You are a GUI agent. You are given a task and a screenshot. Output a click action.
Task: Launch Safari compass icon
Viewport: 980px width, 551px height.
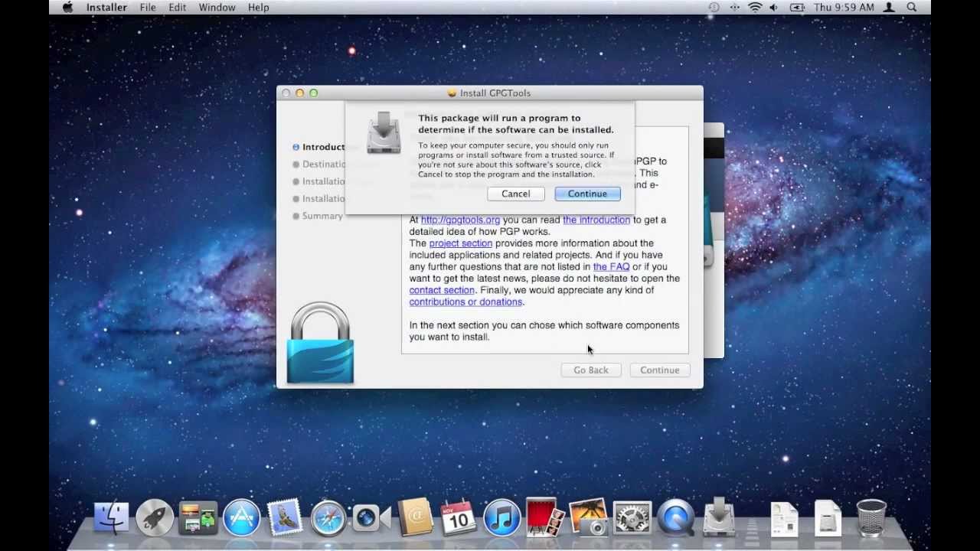[x=328, y=518]
